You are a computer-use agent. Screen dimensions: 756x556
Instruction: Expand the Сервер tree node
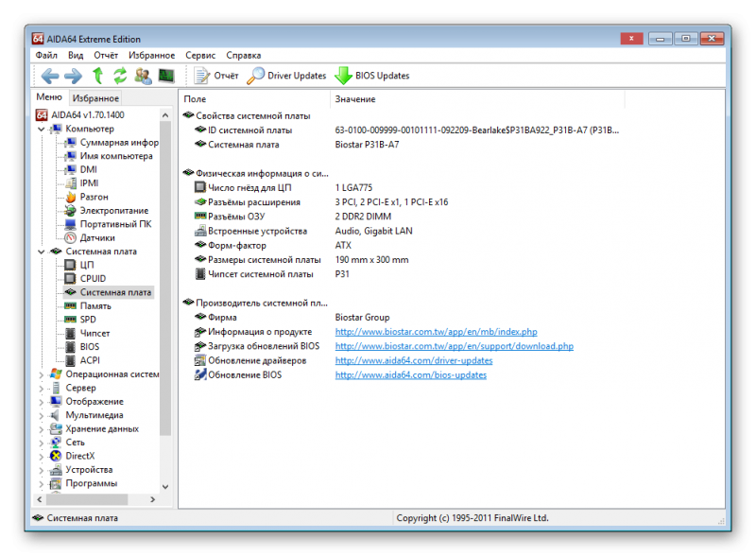(x=42, y=388)
